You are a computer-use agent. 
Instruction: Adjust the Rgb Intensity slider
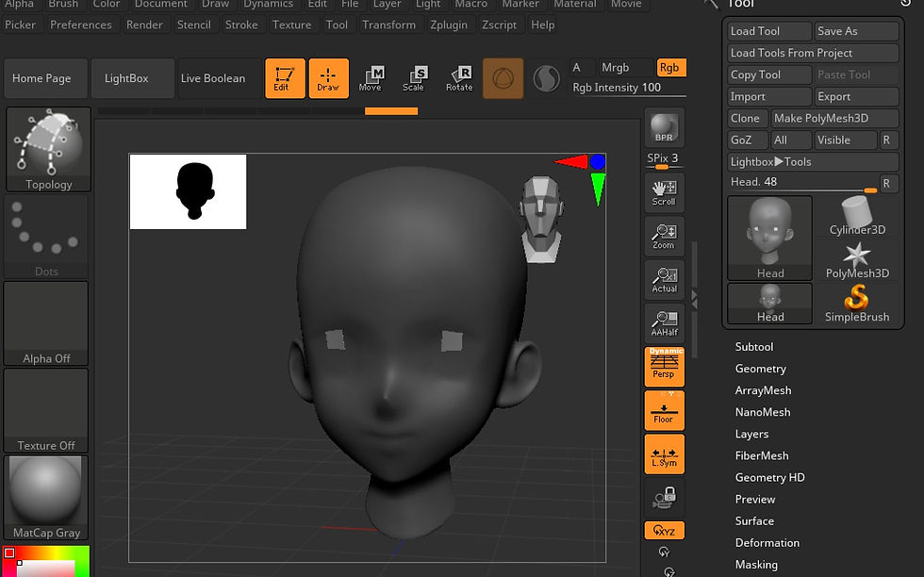click(x=628, y=88)
